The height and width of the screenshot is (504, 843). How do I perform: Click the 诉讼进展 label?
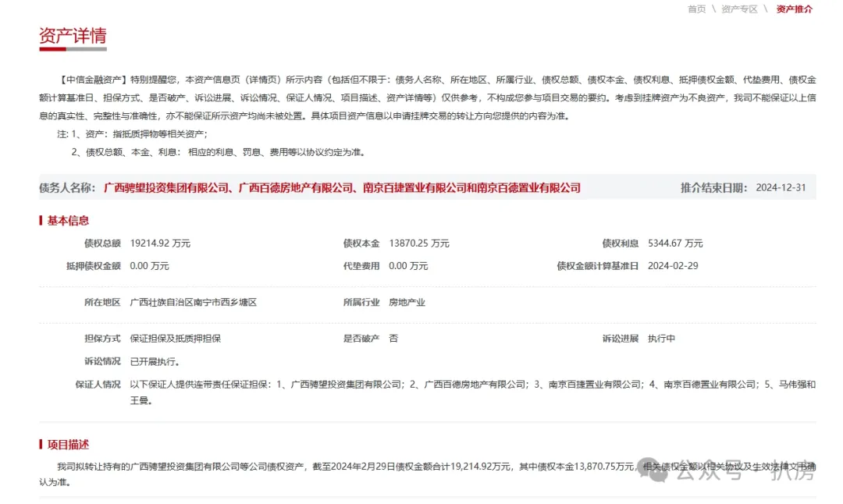point(620,339)
